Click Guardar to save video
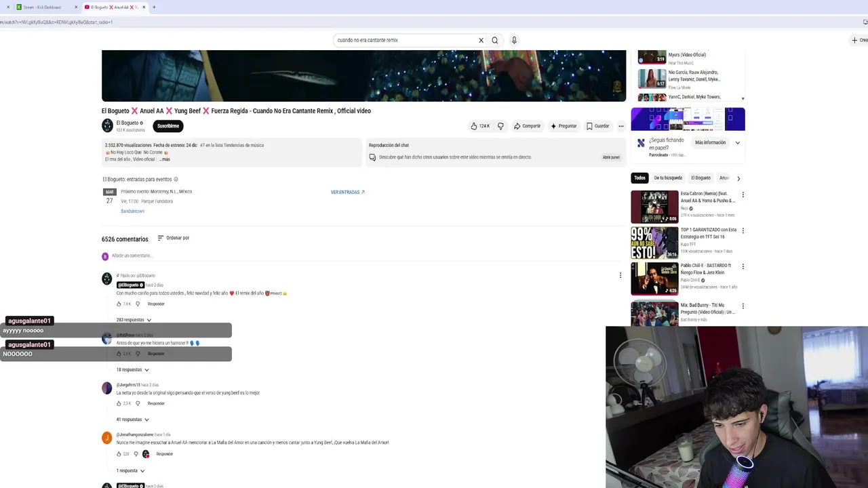The width and height of the screenshot is (868, 488). (598, 126)
